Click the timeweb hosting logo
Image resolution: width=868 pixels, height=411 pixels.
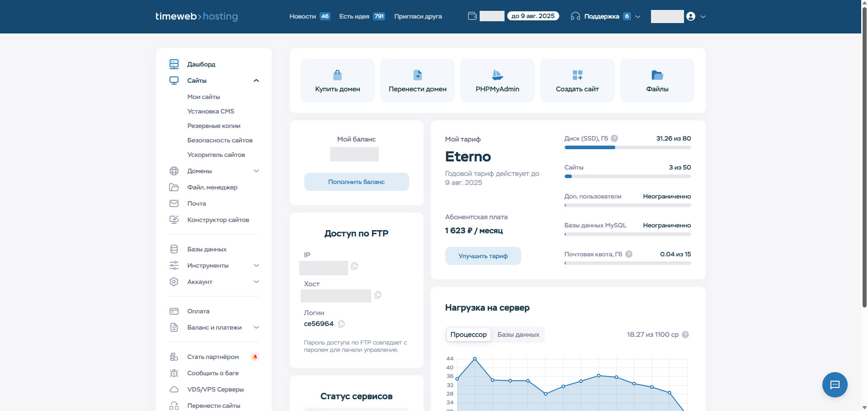click(x=197, y=16)
